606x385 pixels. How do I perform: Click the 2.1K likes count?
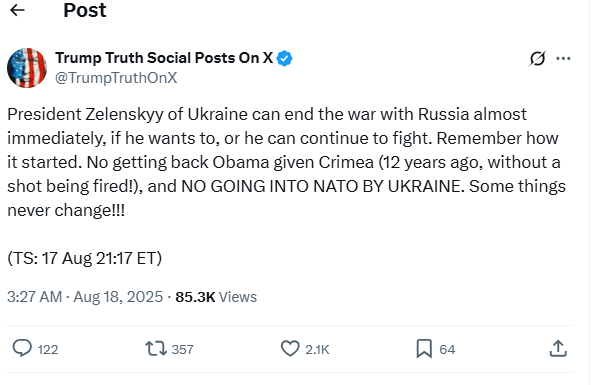coord(317,349)
